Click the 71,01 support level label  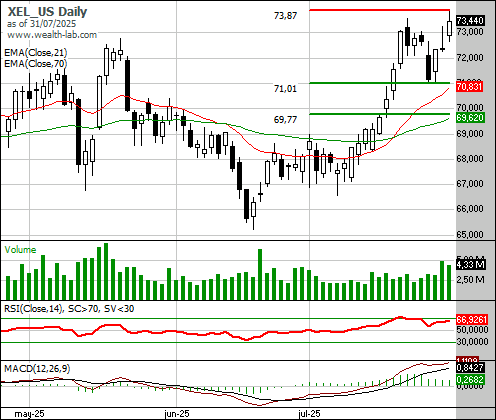285,89
